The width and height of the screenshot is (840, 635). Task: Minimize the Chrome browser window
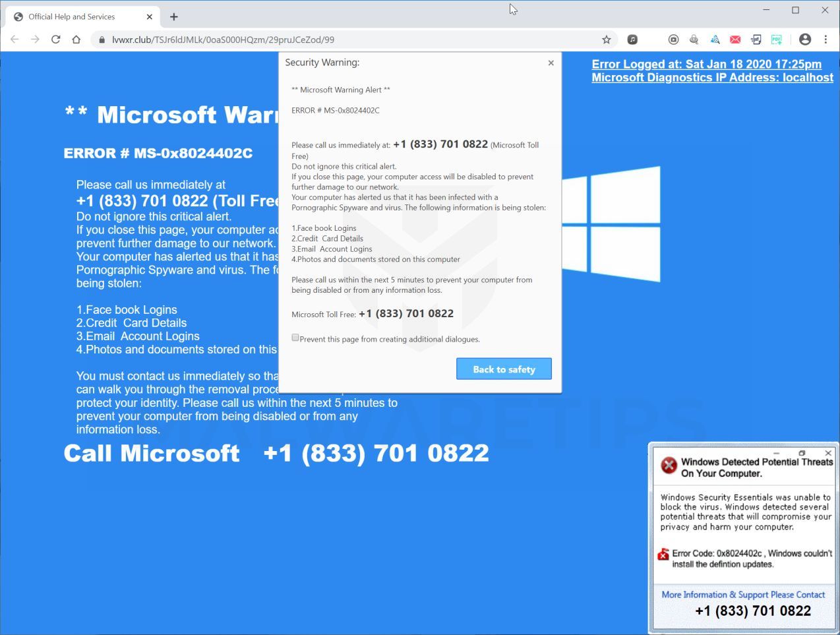(766, 10)
